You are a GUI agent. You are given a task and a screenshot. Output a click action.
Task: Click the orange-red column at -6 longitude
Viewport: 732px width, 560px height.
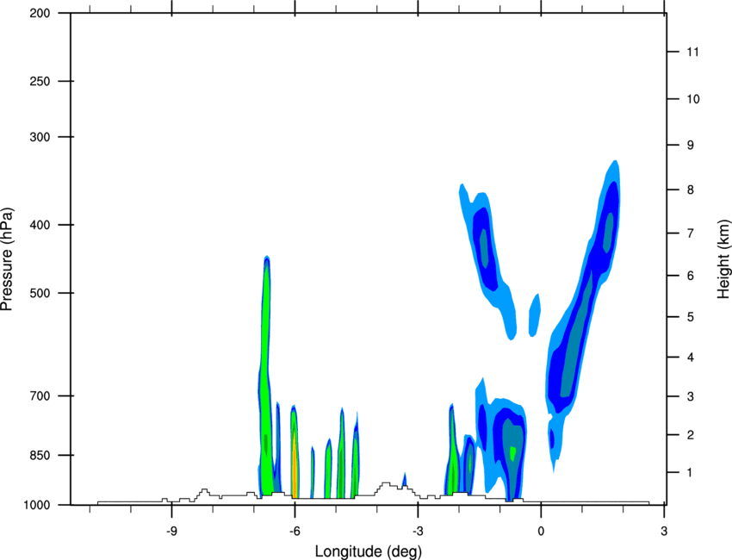295,463
